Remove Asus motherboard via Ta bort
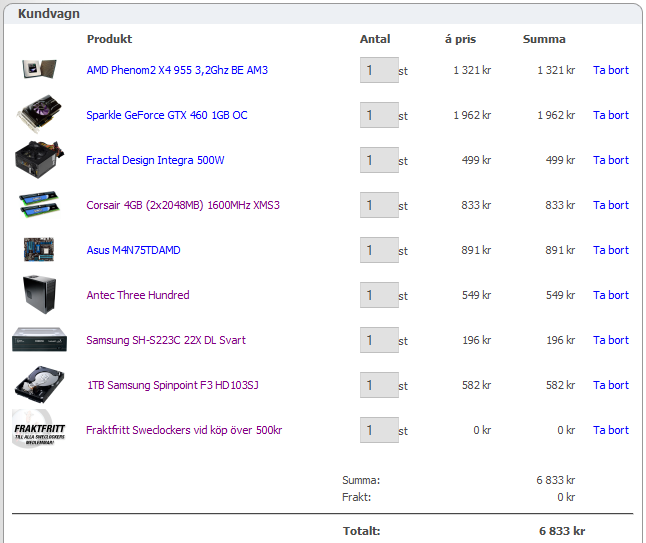Viewport: 646px width, 543px height. [611, 250]
